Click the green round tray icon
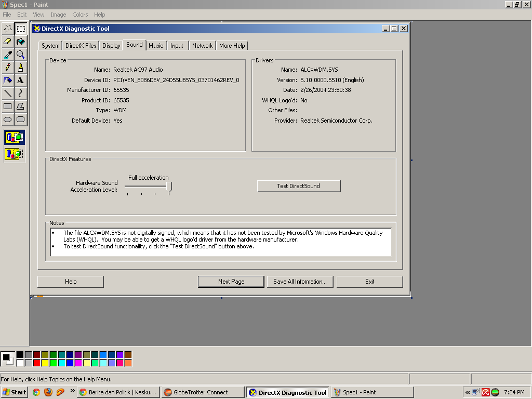The height and width of the screenshot is (399, 532). click(495, 392)
